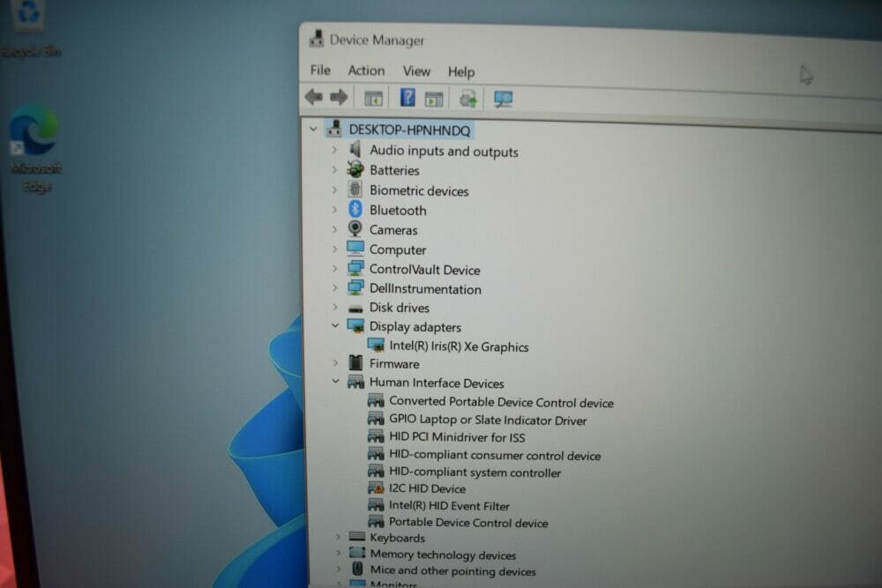Image resolution: width=882 pixels, height=588 pixels.
Task: Expand the Disk drives category
Action: [x=334, y=307]
